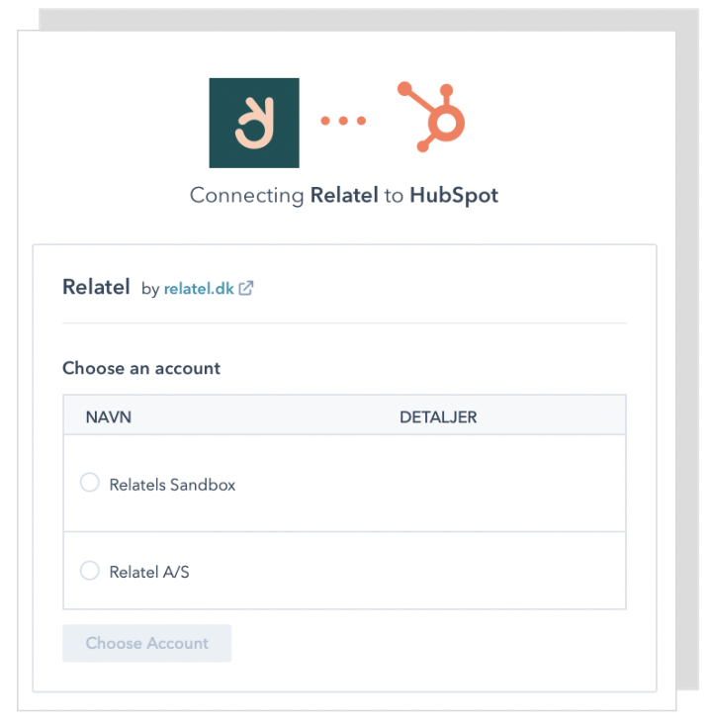This screenshot has width=710, height=728.
Task: Click bold Relatel word in connecting heading
Action: coord(344,195)
